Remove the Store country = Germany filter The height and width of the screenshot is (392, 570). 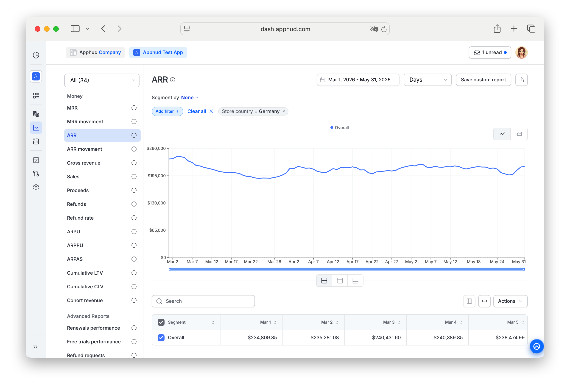[x=284, y=111]
